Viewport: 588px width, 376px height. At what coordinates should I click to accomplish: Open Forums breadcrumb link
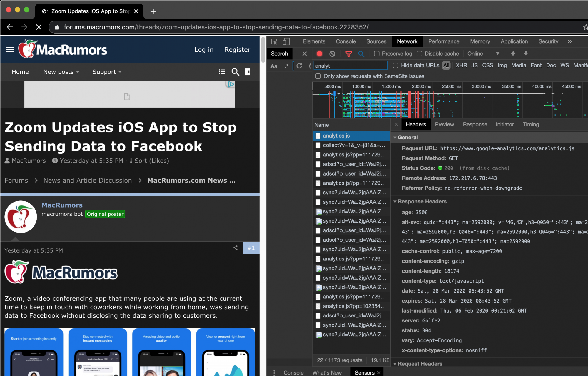[16, 180]
